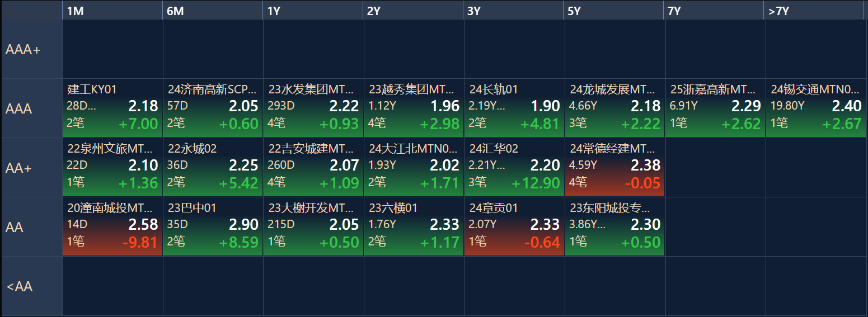The image size is (868, 317).
Task: Click the 293D maturity text
Action: [x=281, y=105]
